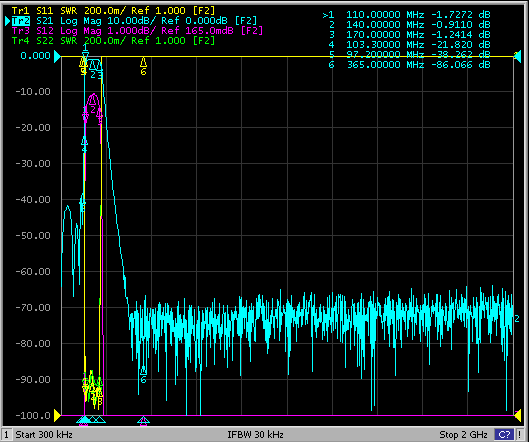Screen dimensions: 529x442
Task: Click the exclamation status indicator
Action: 520,435
